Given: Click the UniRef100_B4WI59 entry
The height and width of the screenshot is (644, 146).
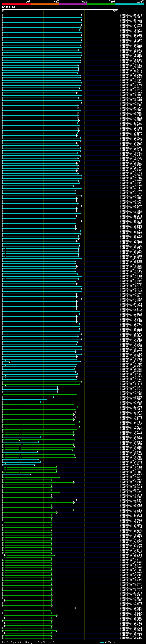Looking at the screenshot, I should [x=131, y=445].
